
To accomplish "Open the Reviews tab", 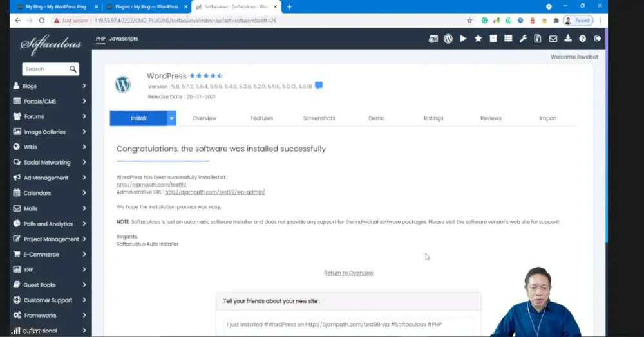I will tap(491, 118).
